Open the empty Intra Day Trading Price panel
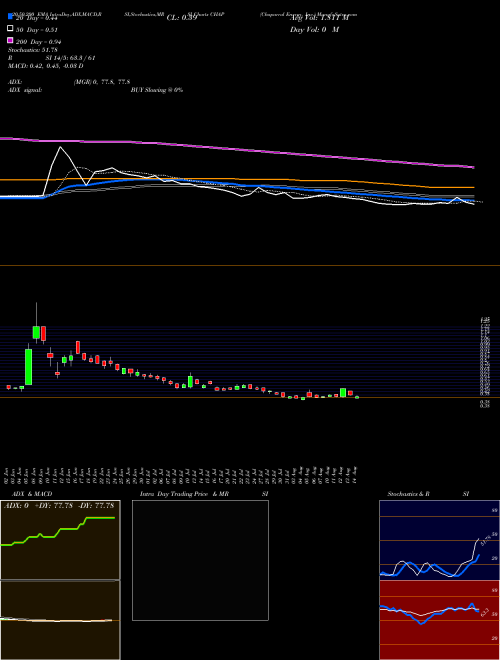500x660 pixels. coord(200,560)
